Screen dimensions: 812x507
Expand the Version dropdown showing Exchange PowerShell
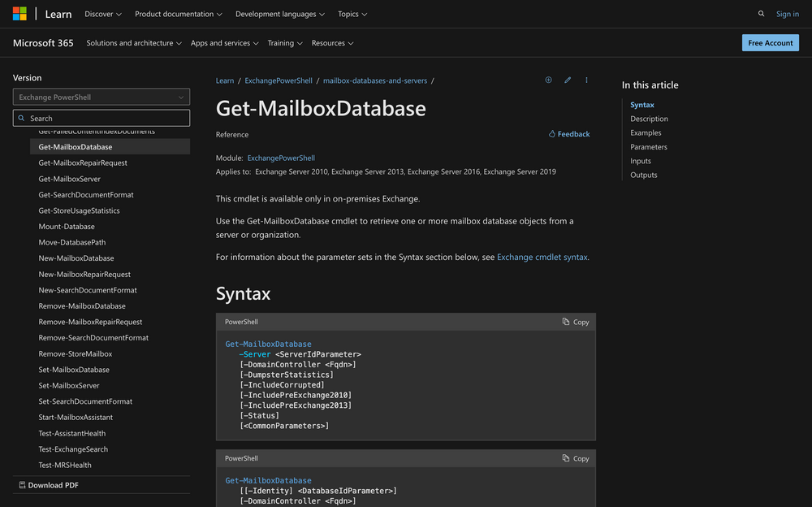pos(101,97)
